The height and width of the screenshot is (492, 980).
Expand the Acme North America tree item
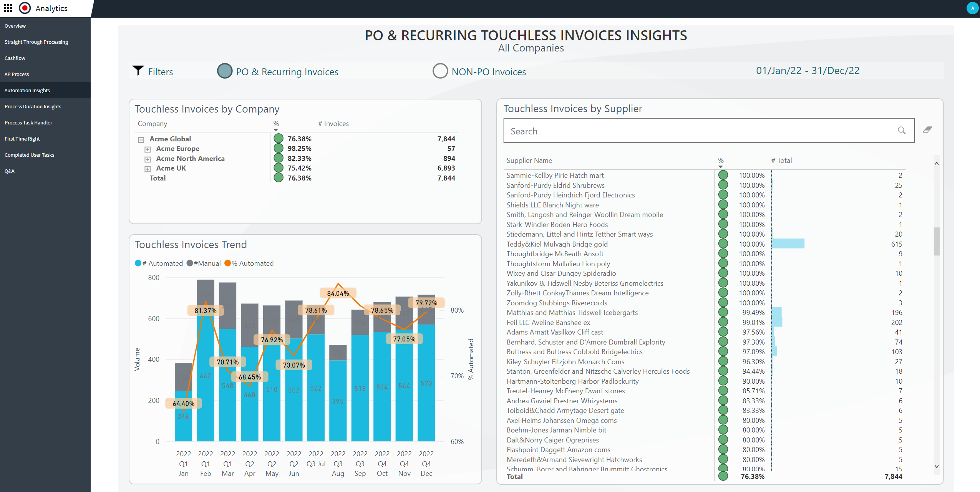147,159
